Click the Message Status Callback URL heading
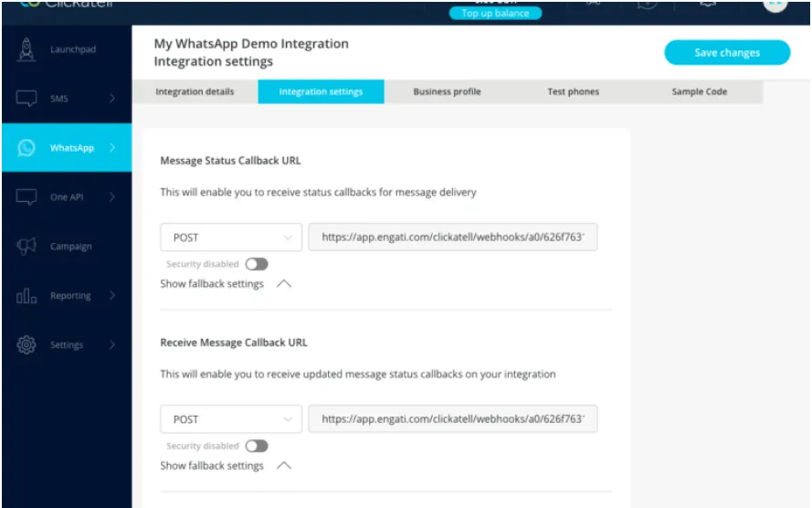The height and width of the screenshot is (508, 812). coord(230,161)
